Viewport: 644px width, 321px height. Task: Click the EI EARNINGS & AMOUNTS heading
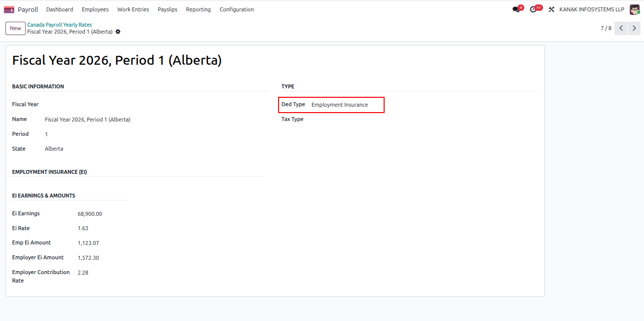coord(43,196)
